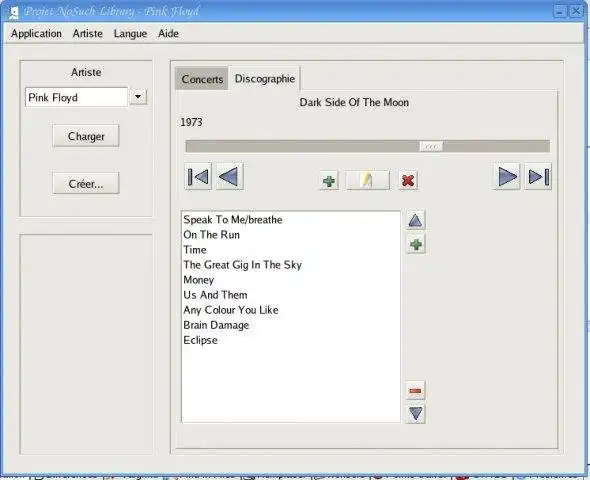Add a track with green plus beside list
This screenshot has width=590, height=480.
pos(416,245)
